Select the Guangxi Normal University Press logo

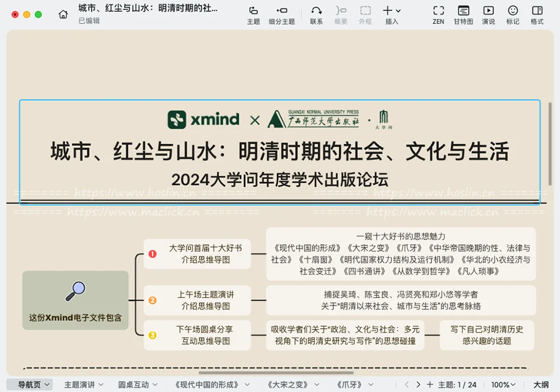click(x=314, y=118)
